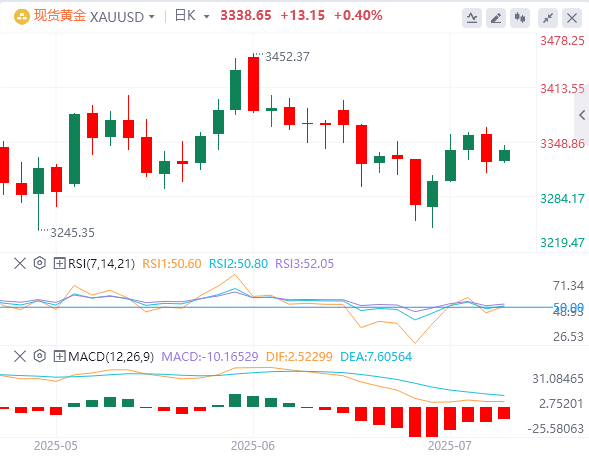This screenshot has height=459, width=589.
Task: Open RSI indicator settings hexagon icon
Action: point(39,263)
